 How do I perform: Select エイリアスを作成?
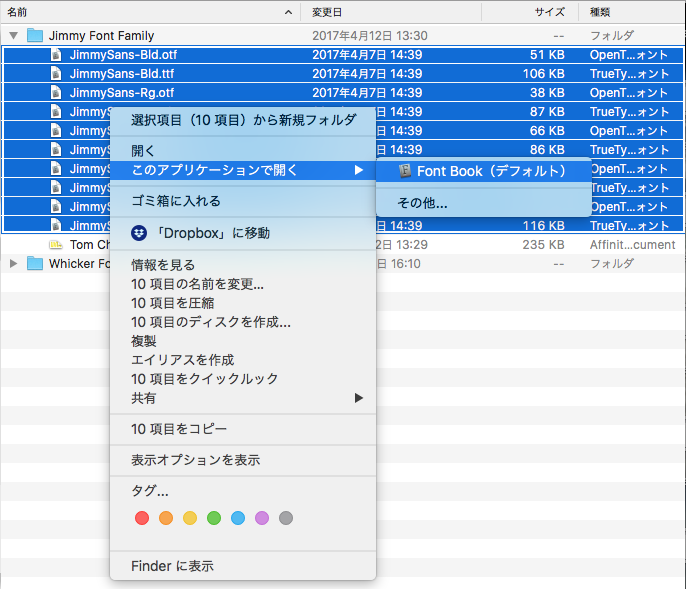pyautogui.click(x=182, y=360)
